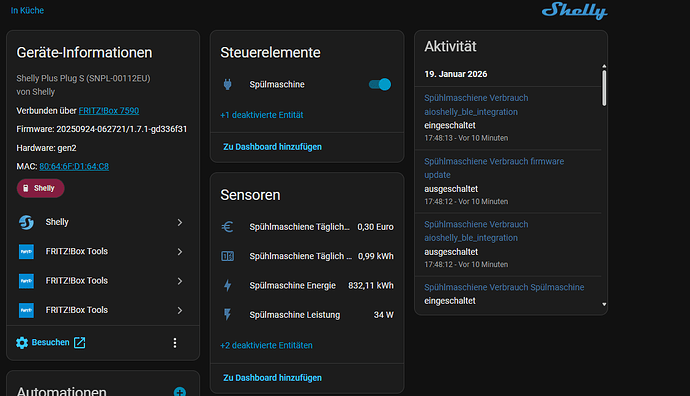Screen dimensions: 690x396
Task: Open the external link icon beside Besuchen
Action: point(80,343)
